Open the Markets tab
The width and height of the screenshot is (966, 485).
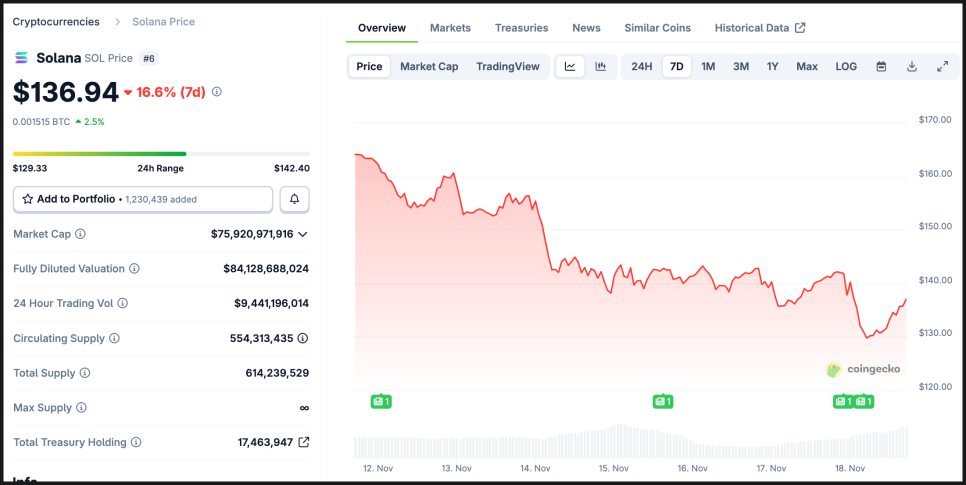450,28
